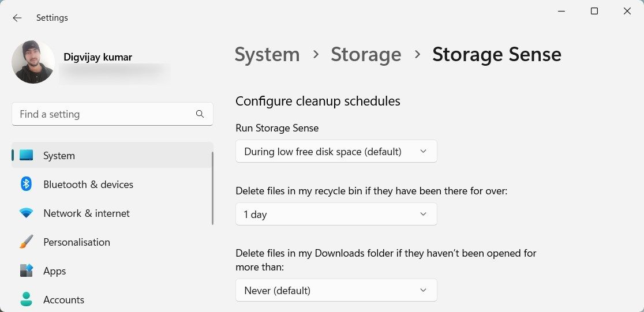This screenshot has height=312, width=644.
Task: Go to Personalisation settings
Action: 113,242
